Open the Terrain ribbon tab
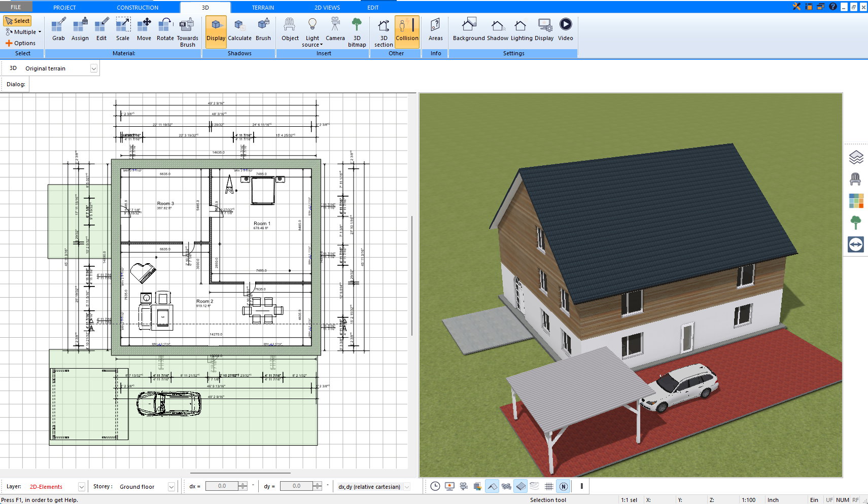This screenshot has height=504, width=868. pyautogui.click(x=263, y=8)
